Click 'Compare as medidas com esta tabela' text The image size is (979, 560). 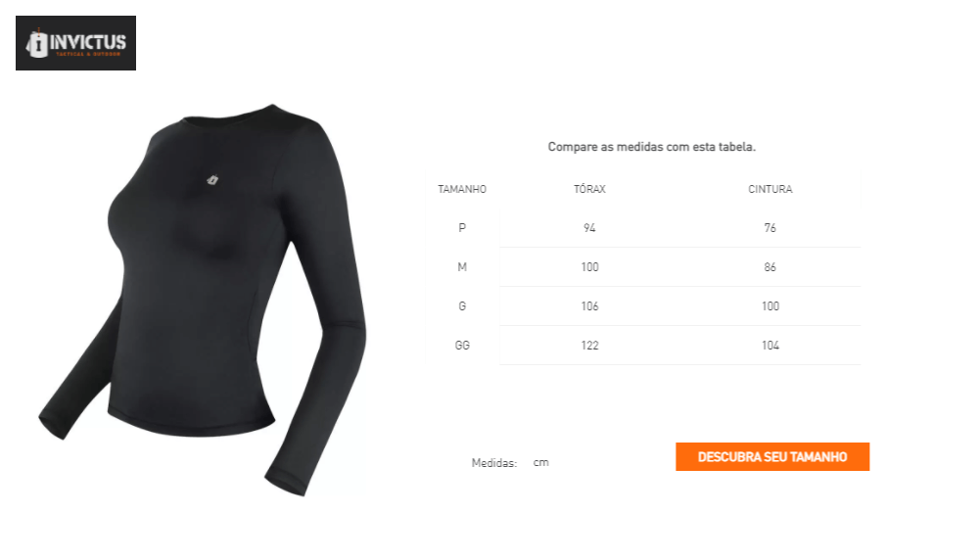(652, 147)
